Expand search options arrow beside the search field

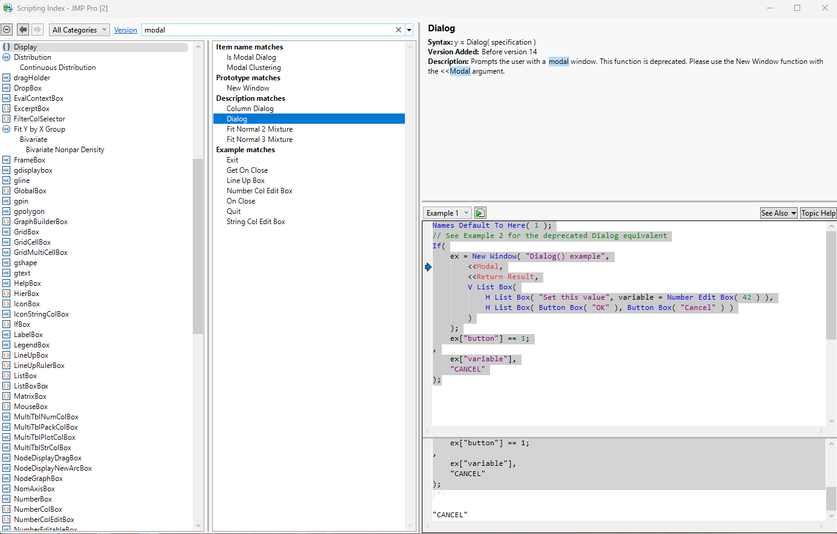409,30
